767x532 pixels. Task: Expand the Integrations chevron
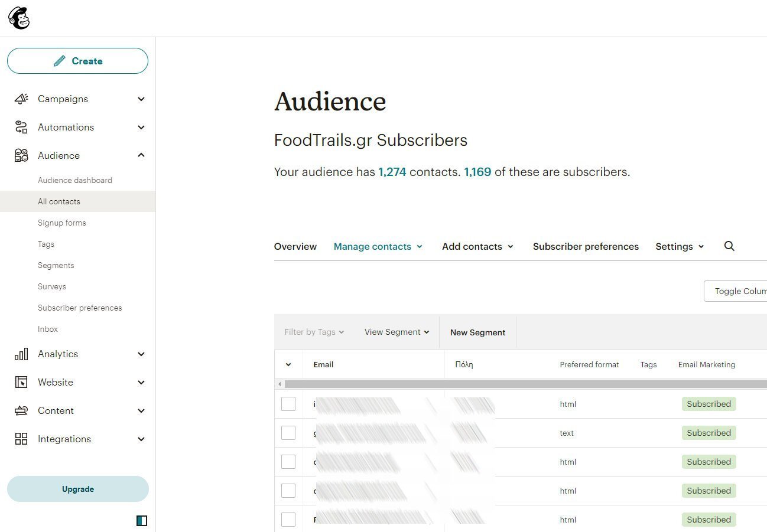(141, 439)
